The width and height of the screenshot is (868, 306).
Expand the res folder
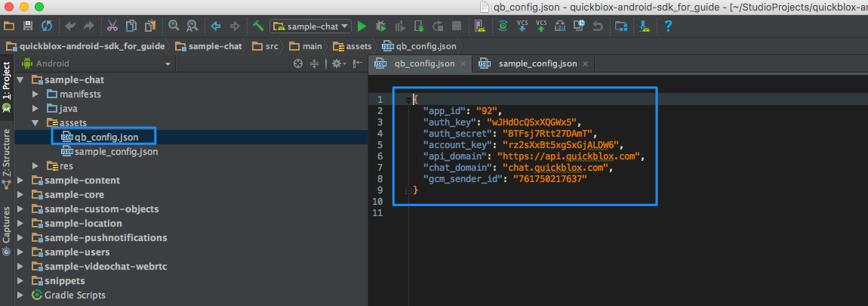36,165
